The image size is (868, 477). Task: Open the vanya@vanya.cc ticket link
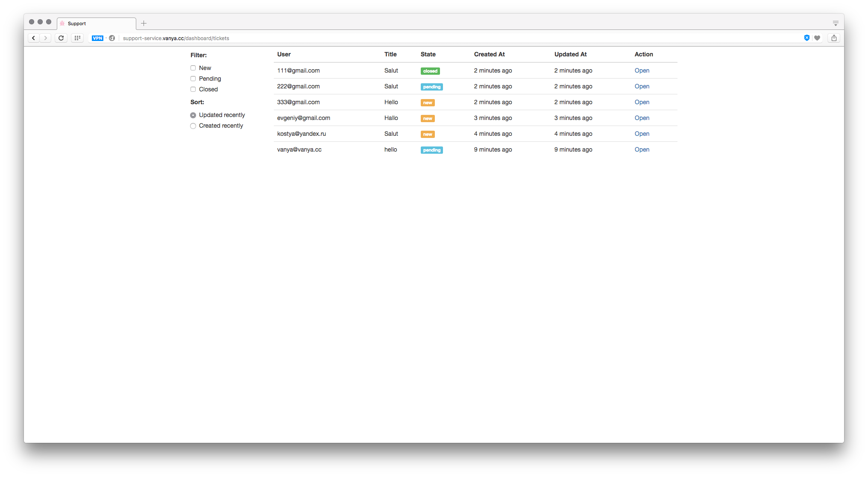point(642,150)
